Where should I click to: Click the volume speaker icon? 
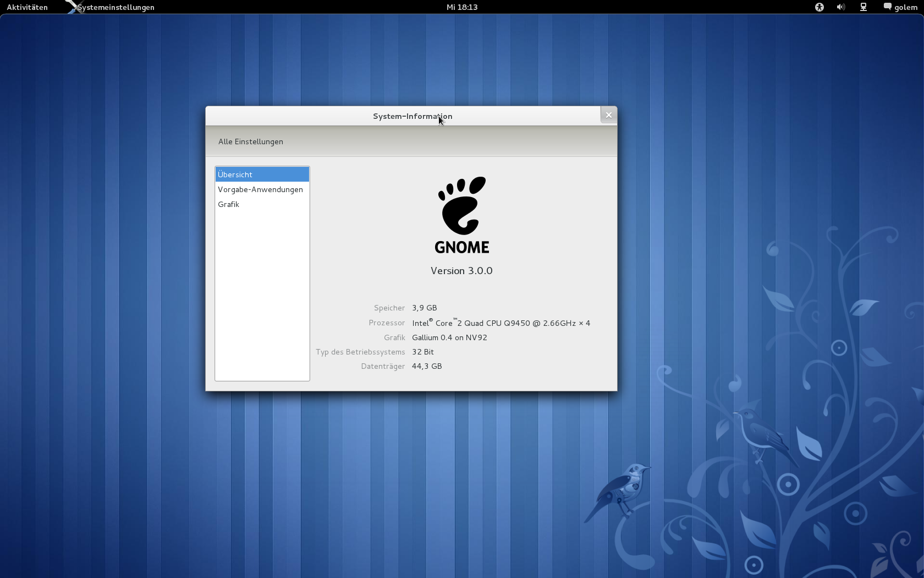click(x=840, y=7)
